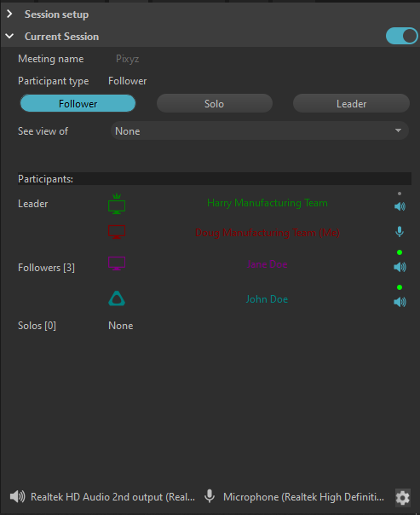420x515 pixels.
Task: Mute John Doe's speaker icon
Action: 400,302
